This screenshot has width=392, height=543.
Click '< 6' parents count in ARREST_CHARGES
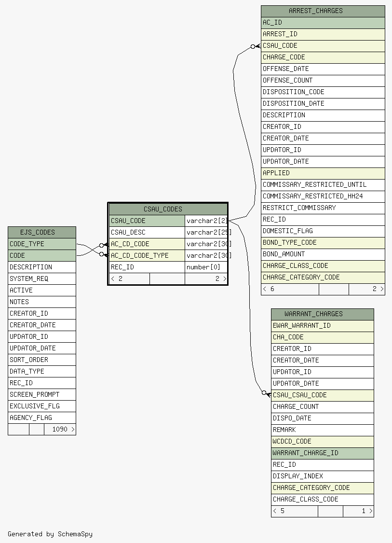click(290, 289)
